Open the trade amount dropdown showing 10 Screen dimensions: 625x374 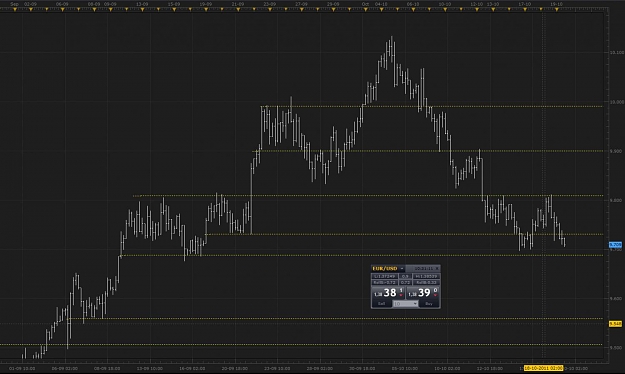pyautogui.click(x=405, y=304)
